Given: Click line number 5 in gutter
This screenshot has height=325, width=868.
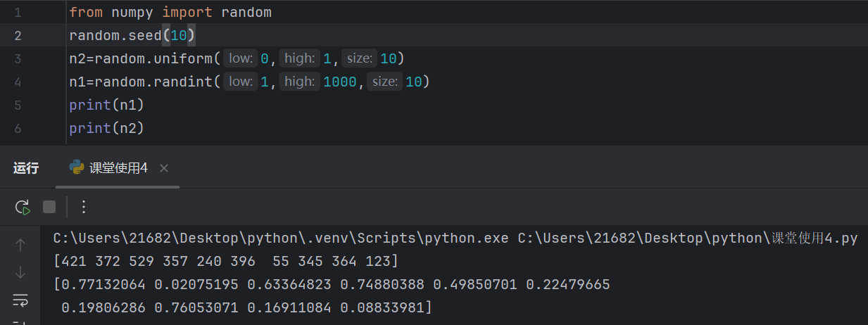Looking at the screenshot, I should click(17, 105).
